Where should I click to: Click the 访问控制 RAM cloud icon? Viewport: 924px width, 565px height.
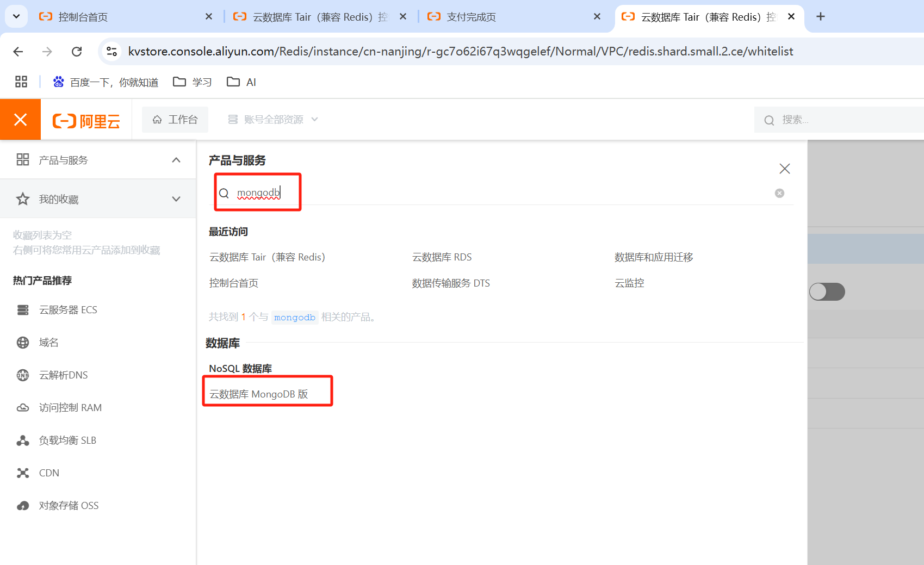click(x=23, y=408)
